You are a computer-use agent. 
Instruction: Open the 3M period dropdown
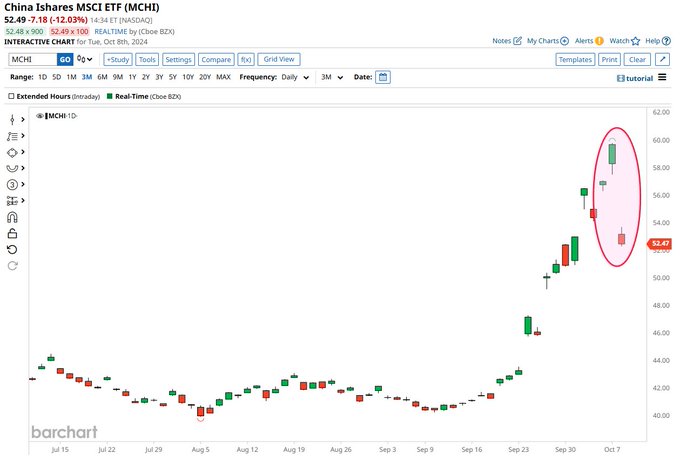tap(332, 78)
